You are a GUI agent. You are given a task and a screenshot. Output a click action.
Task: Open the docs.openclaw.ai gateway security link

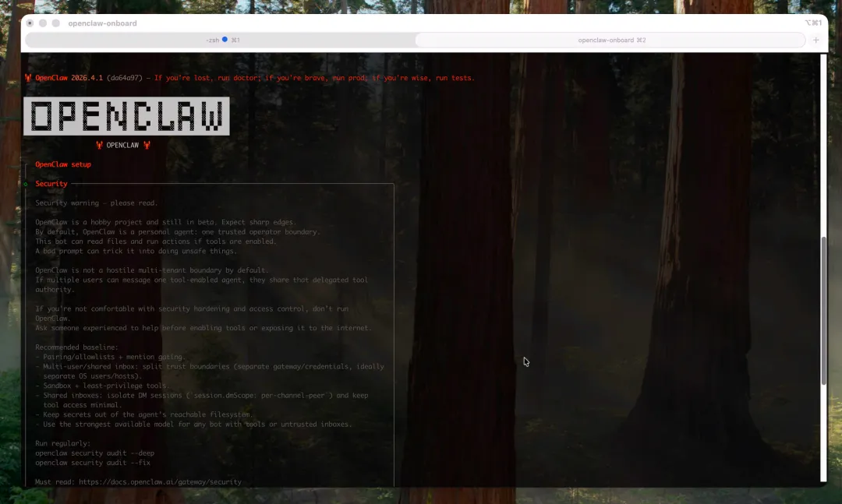click(x=160, y=482)
